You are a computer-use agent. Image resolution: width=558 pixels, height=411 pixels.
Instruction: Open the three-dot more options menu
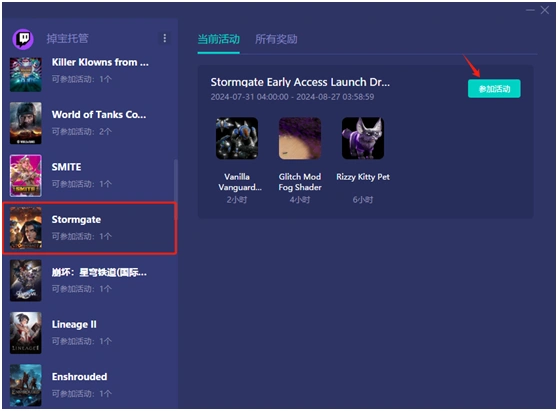(x=164, y=38)
